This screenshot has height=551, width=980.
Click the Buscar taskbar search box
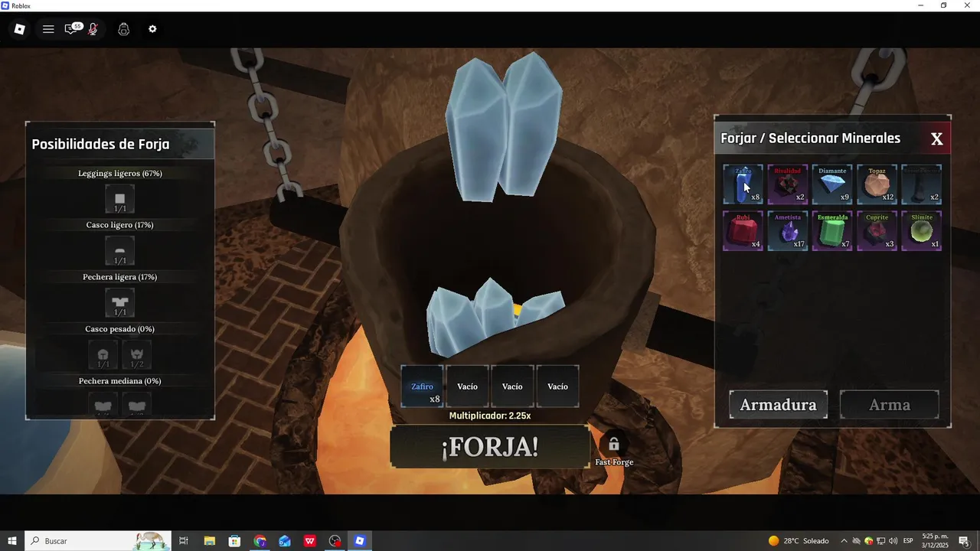[98, 541]
